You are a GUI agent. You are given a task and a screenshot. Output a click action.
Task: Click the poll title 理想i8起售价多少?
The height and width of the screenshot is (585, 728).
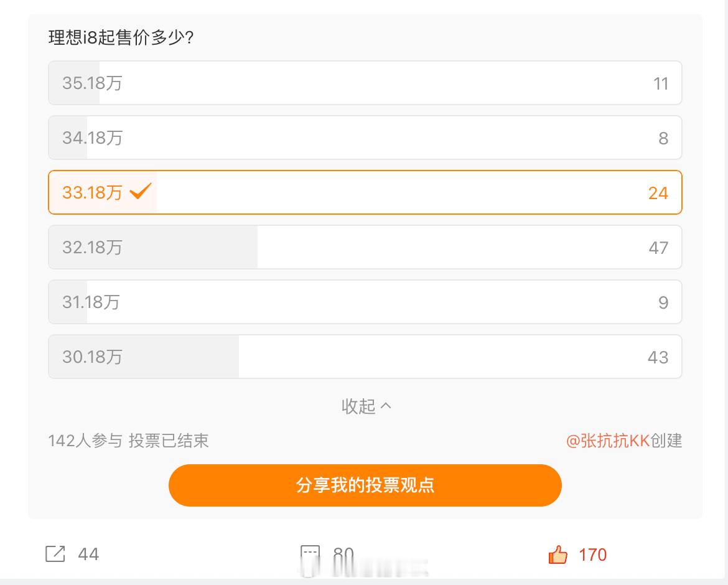tap(121, 37)
